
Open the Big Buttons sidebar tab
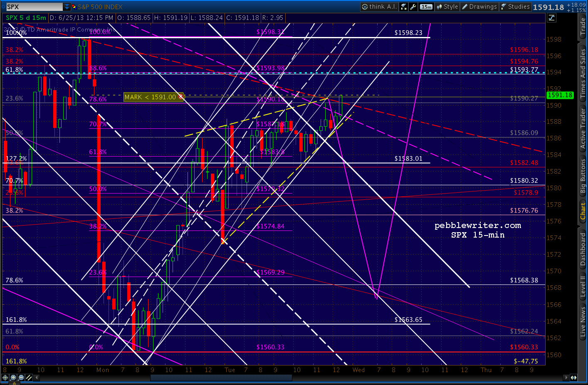click(x=583, y=176)
